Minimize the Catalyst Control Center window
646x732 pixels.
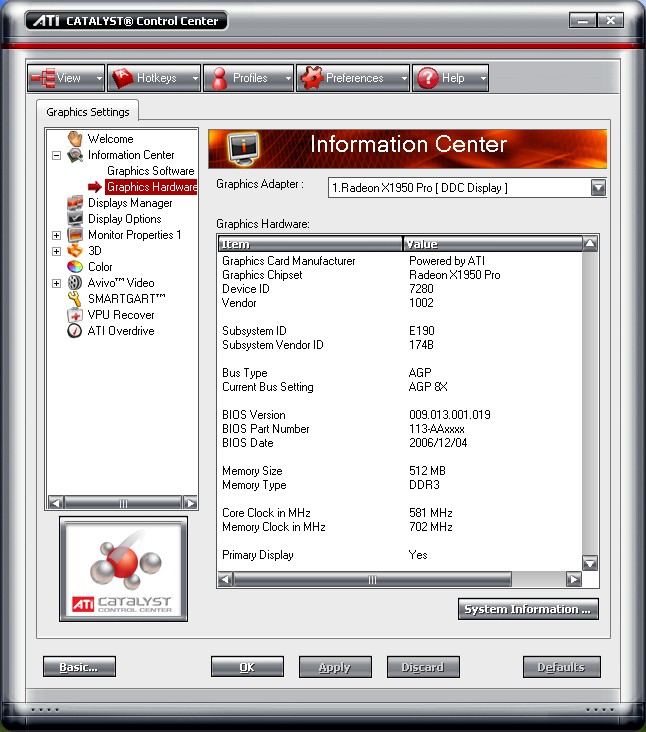(x=583, y=21)
